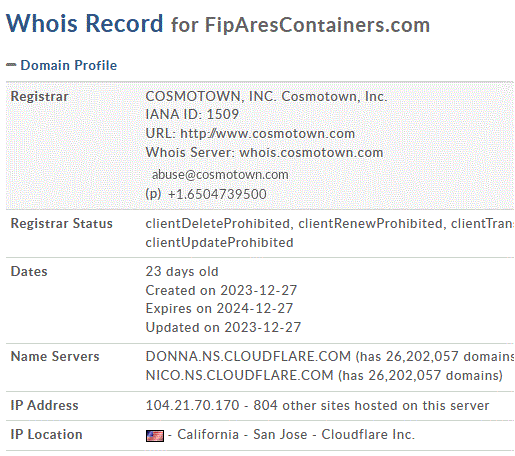
Task: Click the Domain Profile heading link
Action: pyautogui.click(x=69, y=65)
